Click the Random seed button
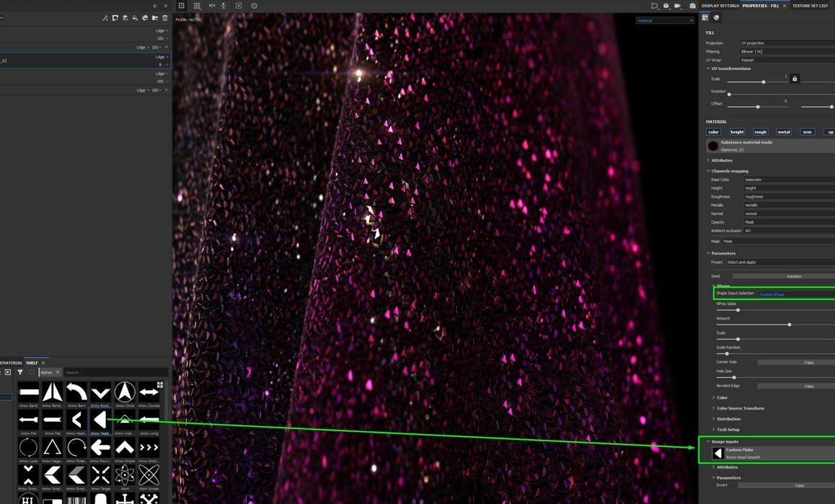The height and width of the screenshot is (504, 835). [x=793, y=276]
